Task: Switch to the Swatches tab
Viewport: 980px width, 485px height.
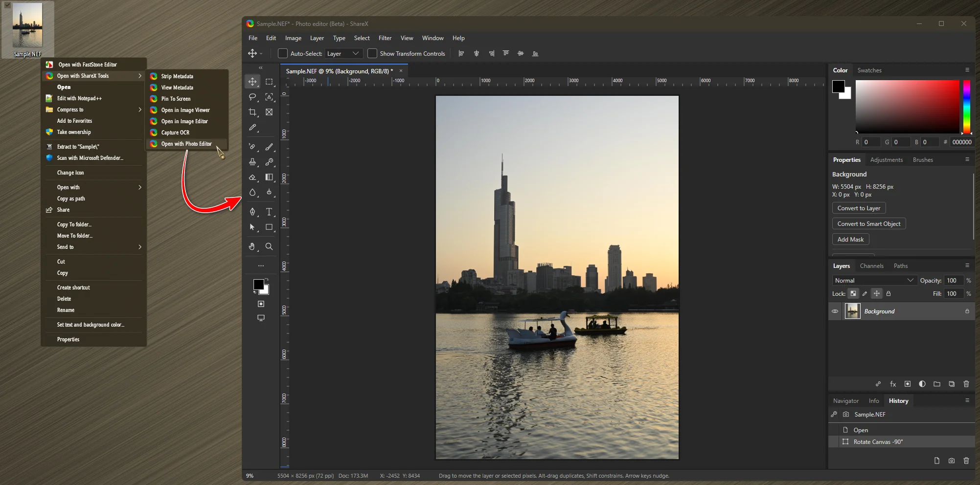Action: click(x=869, y=70)
